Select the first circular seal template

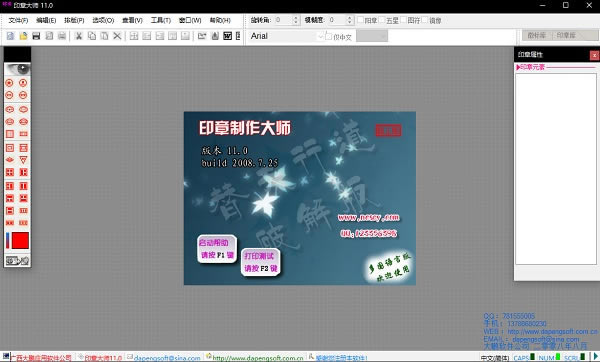(10, 83)
